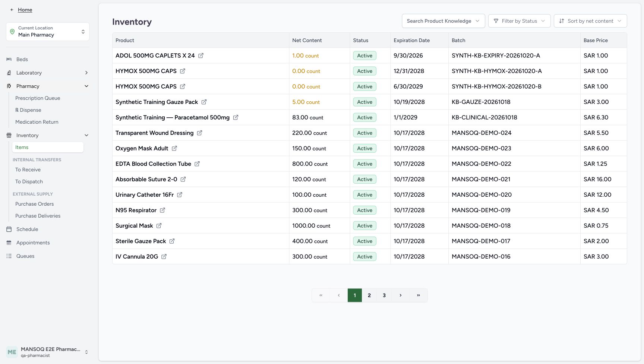
Task: Open the Sort by net content dropdown
Action: (x=590, y=21)
